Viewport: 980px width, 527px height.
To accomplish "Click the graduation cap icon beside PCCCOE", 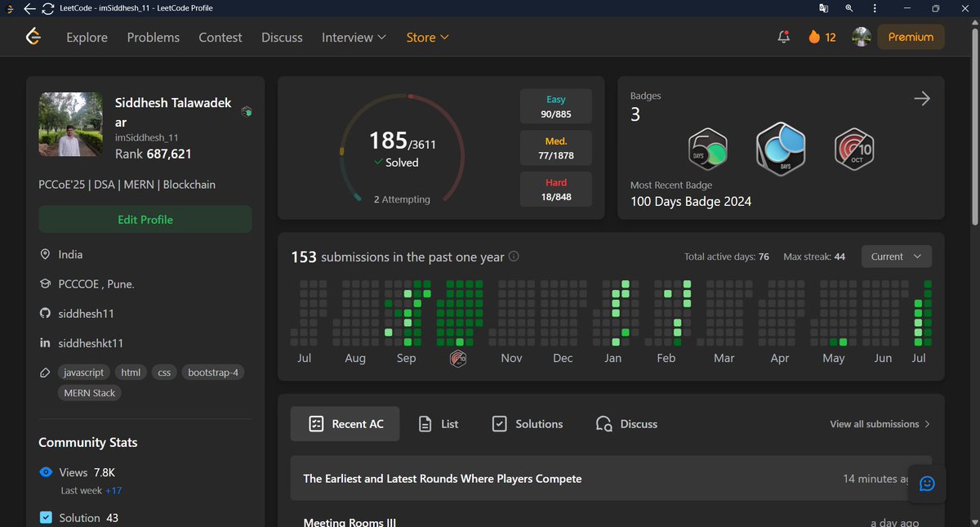I will [x=46, y=284].
